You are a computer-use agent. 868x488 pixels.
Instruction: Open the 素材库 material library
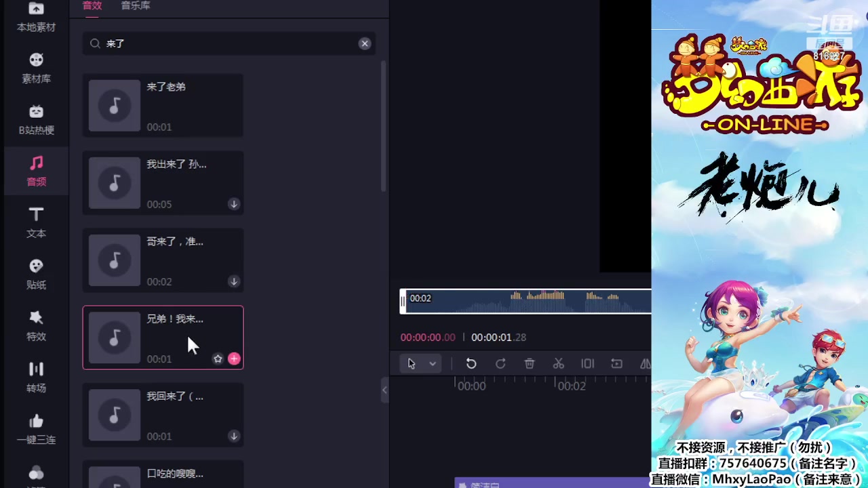(36, 68)
